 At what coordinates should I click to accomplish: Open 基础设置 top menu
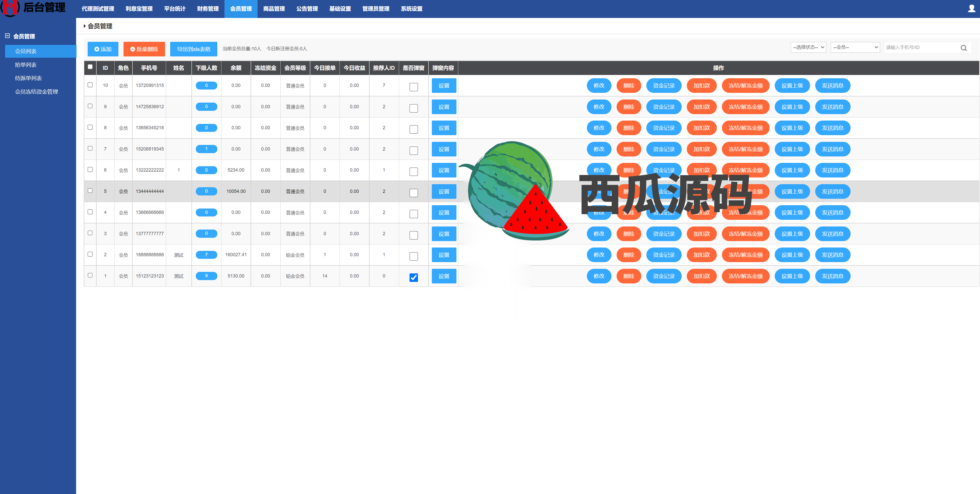pos(340,9)
